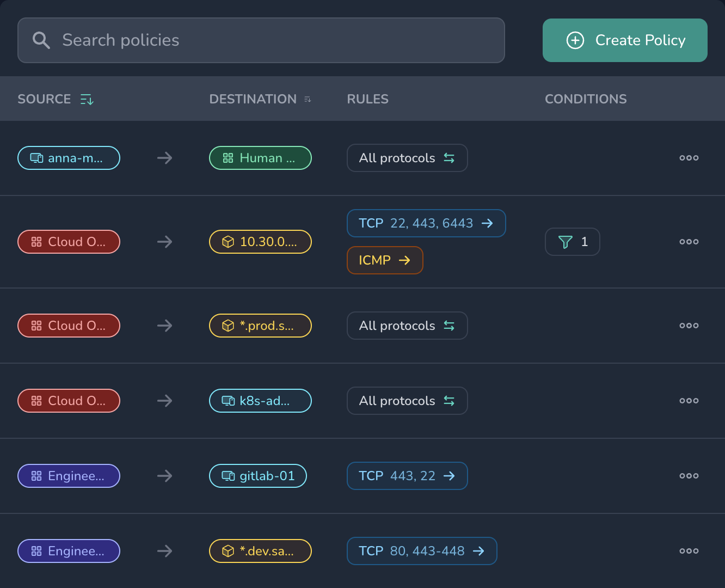The image size is (725, 588).
Task: Click the TCP 80, 443-448 rule badge
Action: click(422, 551)
